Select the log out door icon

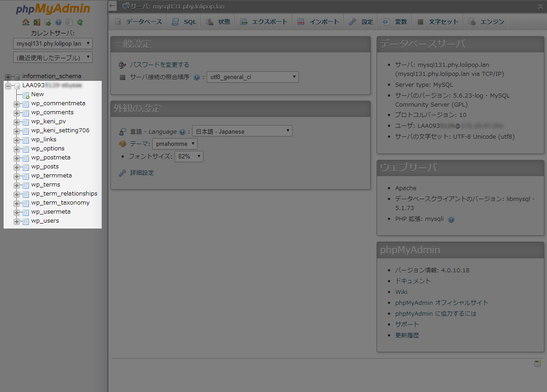[x=37, y=22]
